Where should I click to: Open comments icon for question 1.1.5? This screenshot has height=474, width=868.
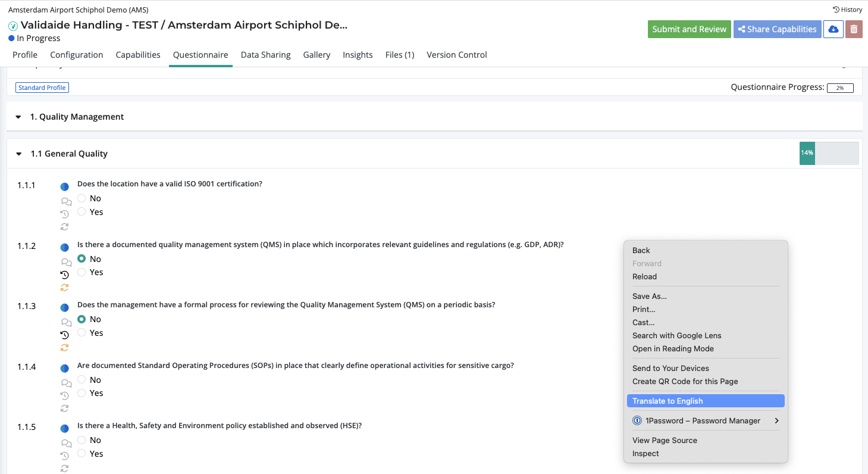(x=67, y=443)
